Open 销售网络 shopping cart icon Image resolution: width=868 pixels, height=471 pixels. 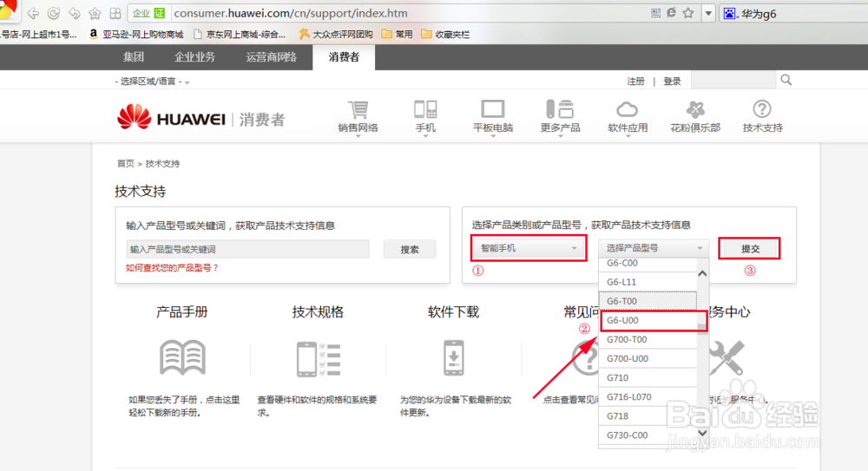point(358,109)
